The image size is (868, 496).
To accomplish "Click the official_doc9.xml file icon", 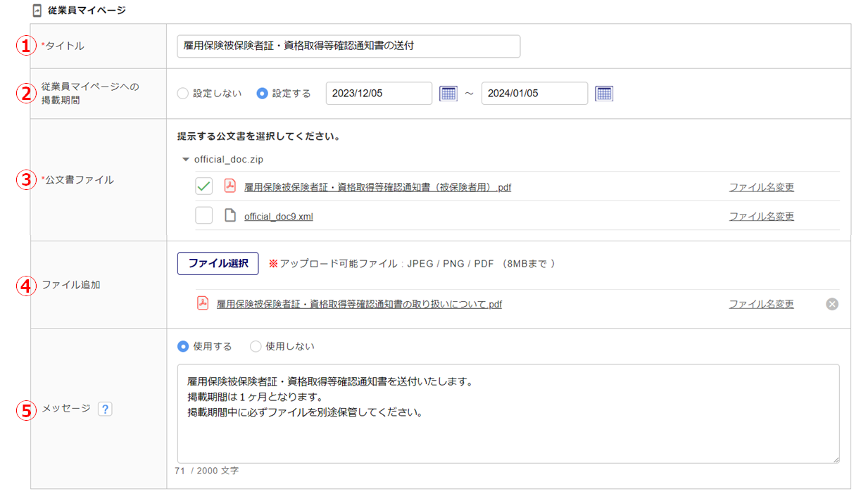I will pyautogui.click(x=229, y=216).
